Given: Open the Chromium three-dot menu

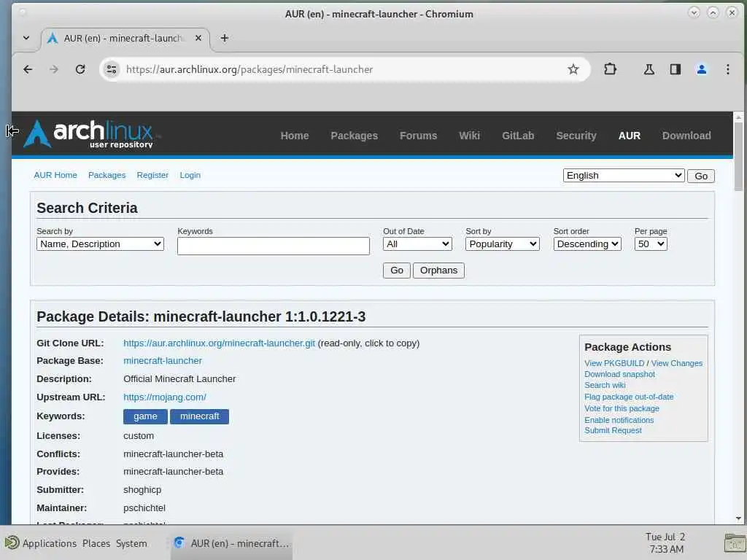Looking at the screenshot, I should pos(727,69).
